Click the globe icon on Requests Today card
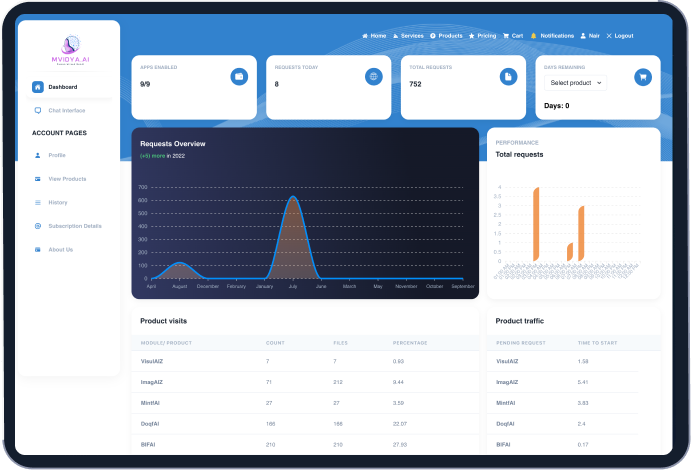The image size is (691, 470). click(373, 76)
